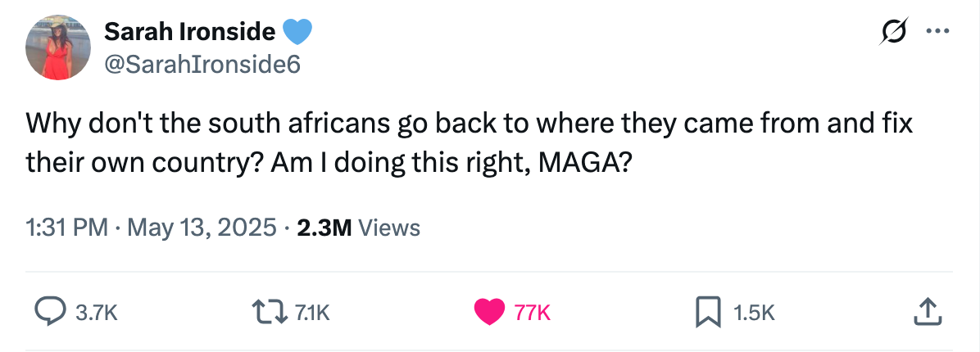Open the 1:31 PM timestamp link
Screen dimensions: 980x352
coord(66,228)
